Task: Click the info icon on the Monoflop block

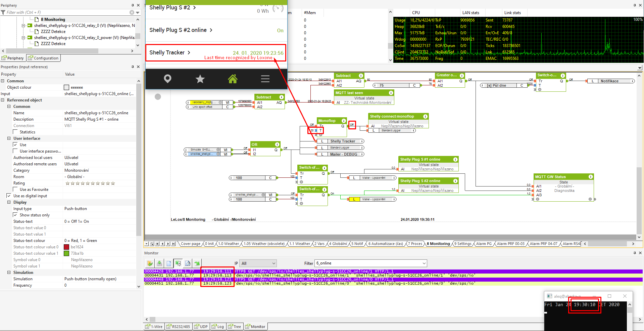Action: tap(344, 121)
